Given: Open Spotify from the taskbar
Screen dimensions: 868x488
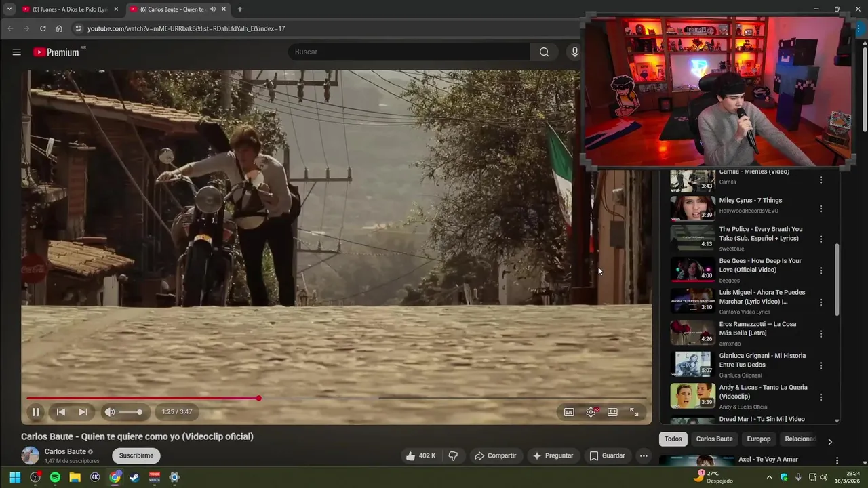Looking at the screenshot, I should point(55,477).
